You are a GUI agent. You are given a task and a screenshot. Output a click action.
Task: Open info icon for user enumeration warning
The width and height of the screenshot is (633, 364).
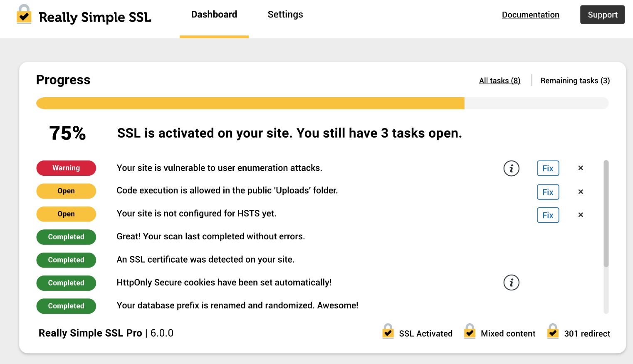coord(511,168)
